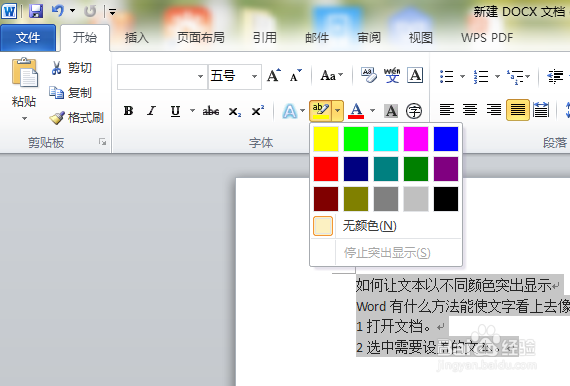The image size is (570, 386).
Task: Toggle Distributed alignment button
Action: pos(541,110)
